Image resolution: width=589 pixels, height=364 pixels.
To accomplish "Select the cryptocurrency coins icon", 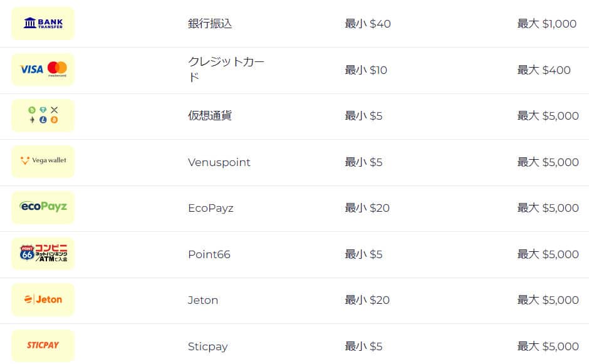I will click(x=43, y=115).
